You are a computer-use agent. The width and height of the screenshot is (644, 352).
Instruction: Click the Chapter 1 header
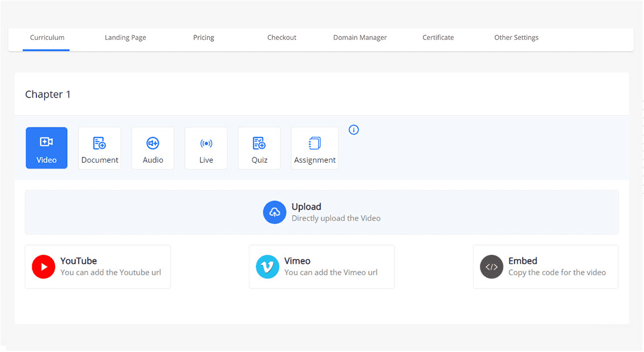[48, 94]
